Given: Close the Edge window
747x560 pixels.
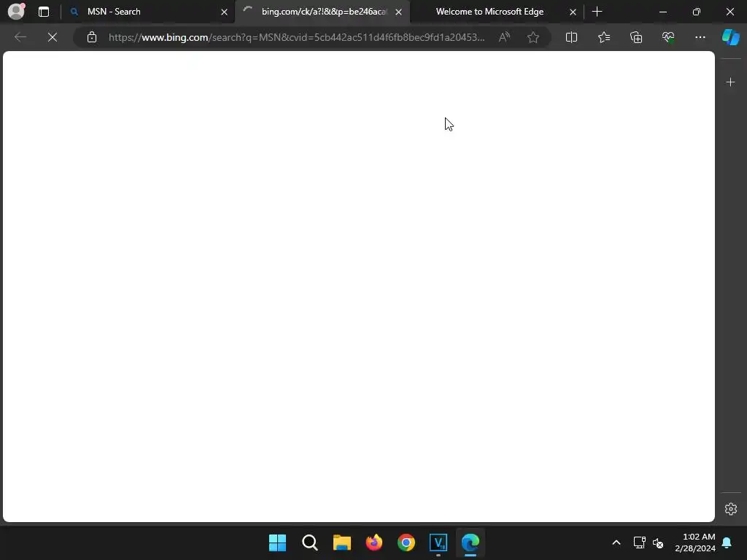Looking at the screenshot, I should (729, 12).
